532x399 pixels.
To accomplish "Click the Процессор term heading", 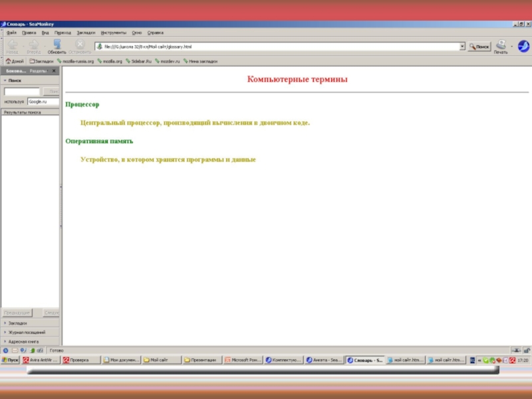I will pos(82,104).
